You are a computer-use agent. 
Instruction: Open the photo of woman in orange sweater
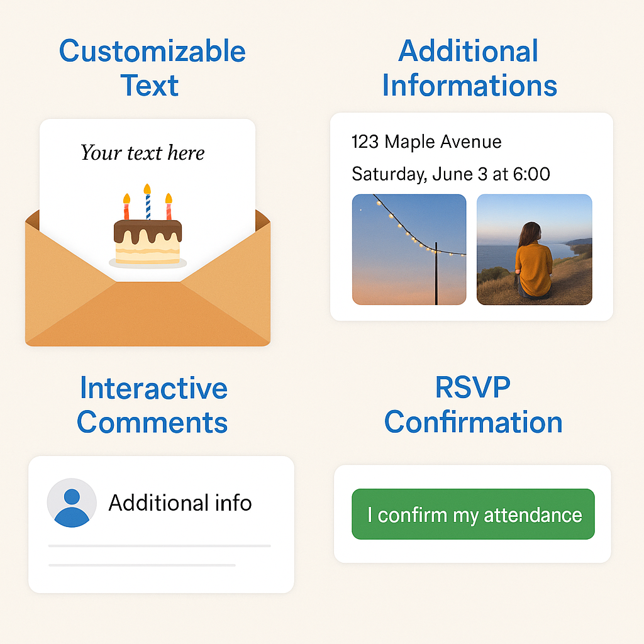[x=534, y=250]
